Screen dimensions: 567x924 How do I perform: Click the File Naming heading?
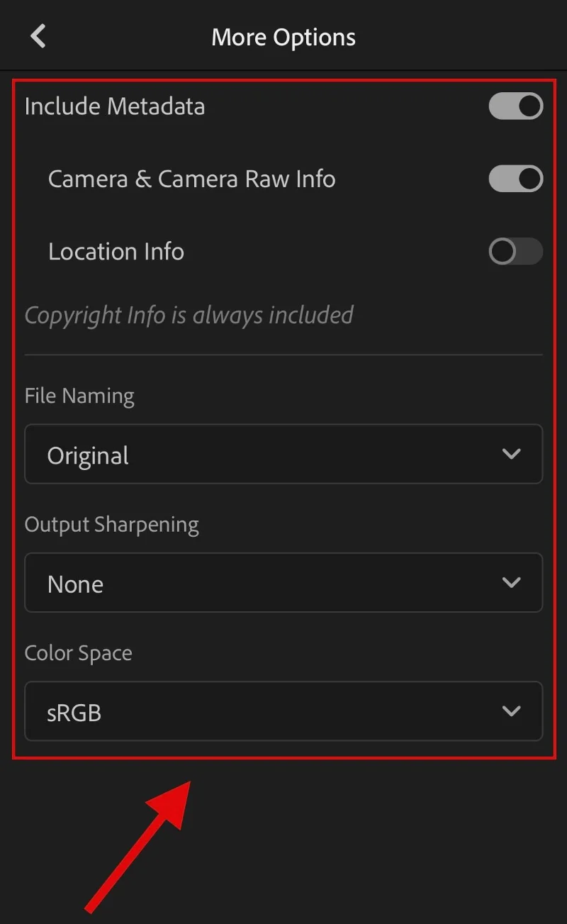coord(79,396)
